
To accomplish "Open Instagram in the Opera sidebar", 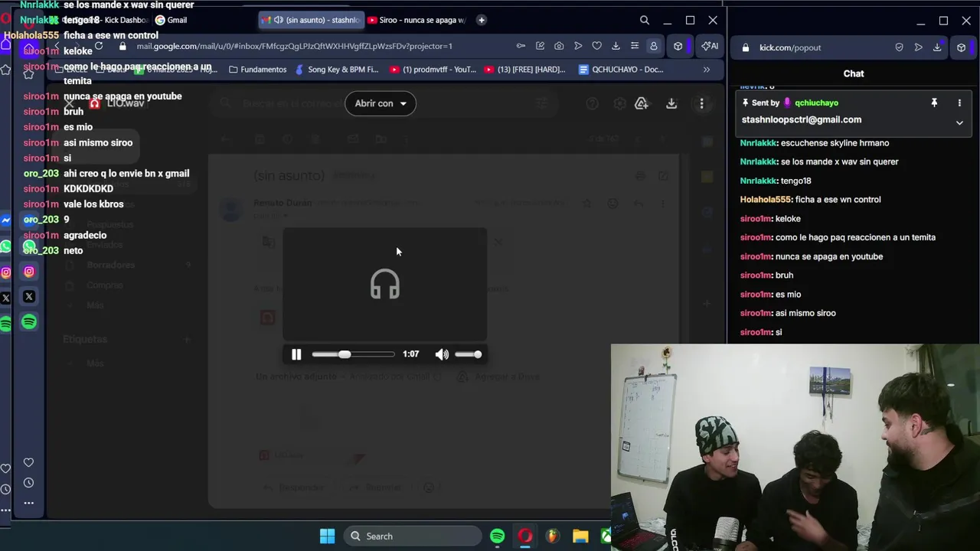I will tap(29, 271).
